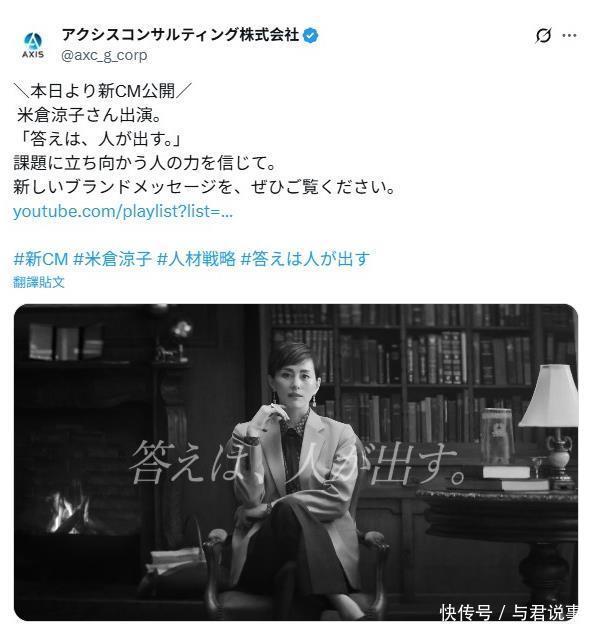589x627 pixels.
Task: Click the blue verified badge
Action: click(311, 36)
